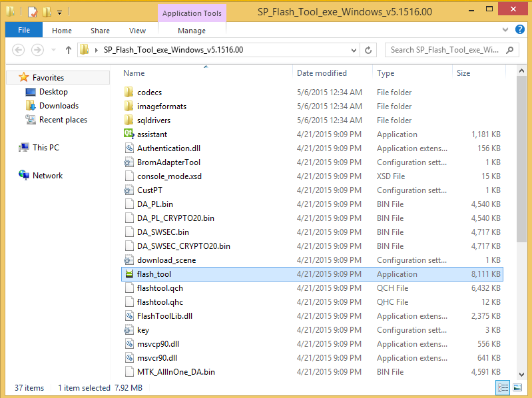Viewport: 532px width, 398px height.
Task: Click the Back navigation arrow
Action: pyautogui.click(x=19, y=50)
